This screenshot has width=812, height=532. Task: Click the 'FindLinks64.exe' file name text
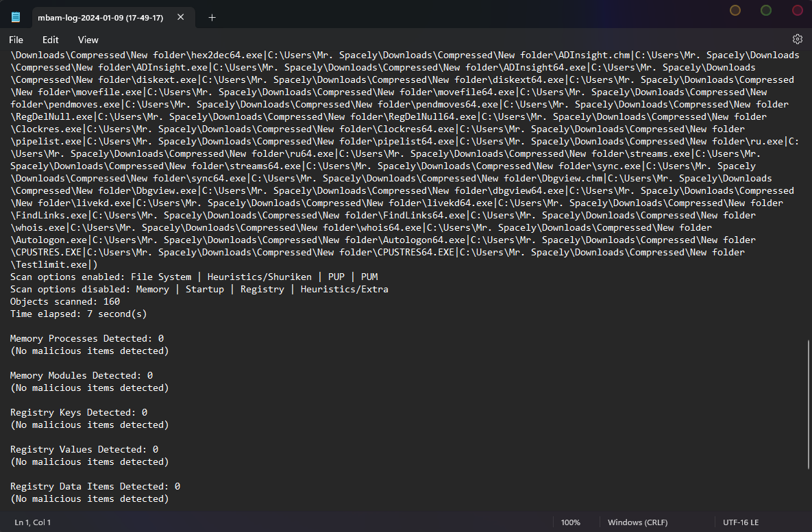pyautogui.click(x=424, y=215)
